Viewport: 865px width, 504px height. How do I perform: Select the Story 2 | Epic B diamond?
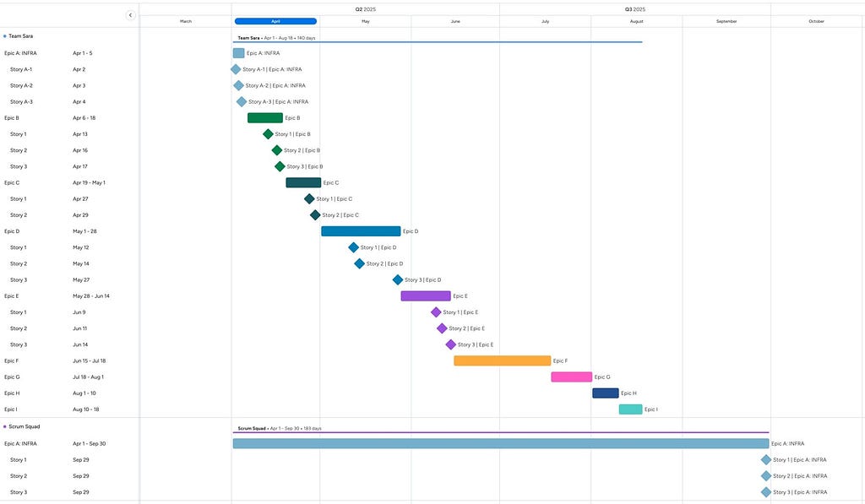tap(277, 150)
